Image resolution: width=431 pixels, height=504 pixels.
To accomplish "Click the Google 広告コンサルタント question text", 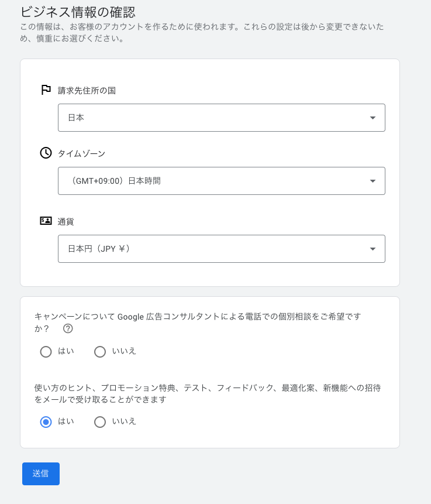I will point(198,317).
